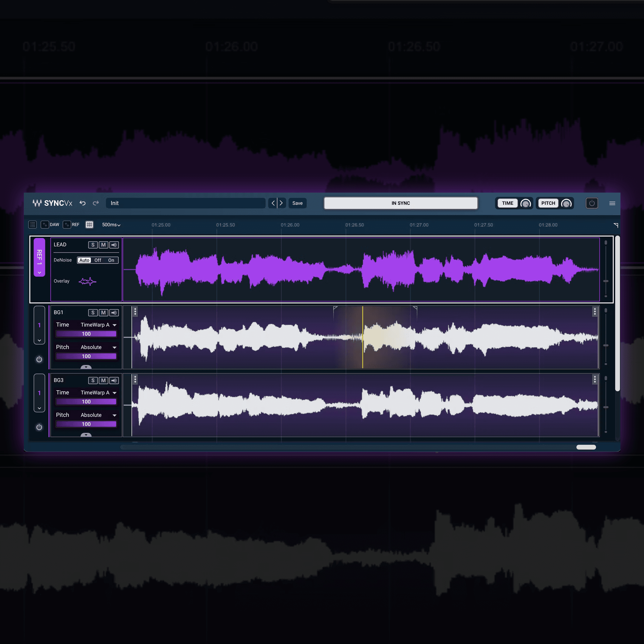Click BG3 Pitch amount slider 100
The width and height of the screenshot is (644, 644).
tap(86, 424)
